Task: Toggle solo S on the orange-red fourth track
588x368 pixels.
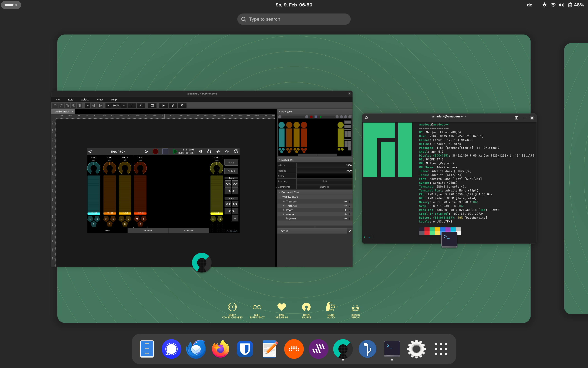Action: [x=144, y=219]
